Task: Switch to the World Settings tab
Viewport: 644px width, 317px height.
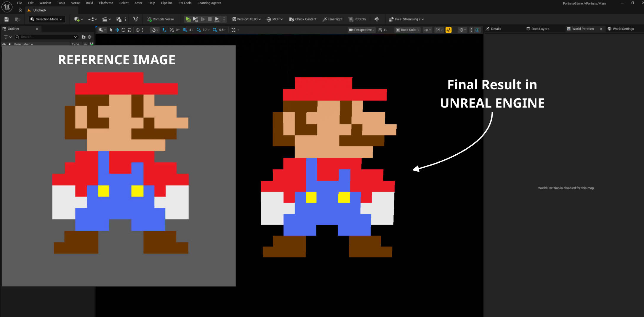Action: (621, 29)
